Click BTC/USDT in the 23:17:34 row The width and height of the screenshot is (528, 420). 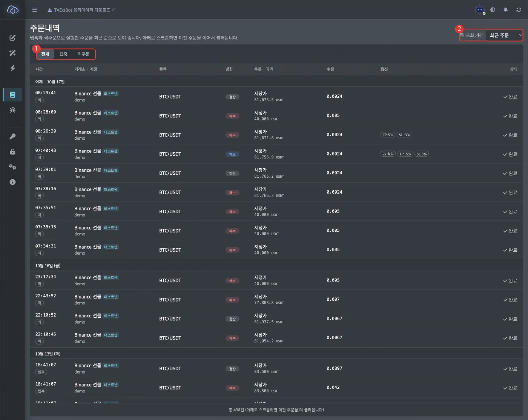pos(170,280)
